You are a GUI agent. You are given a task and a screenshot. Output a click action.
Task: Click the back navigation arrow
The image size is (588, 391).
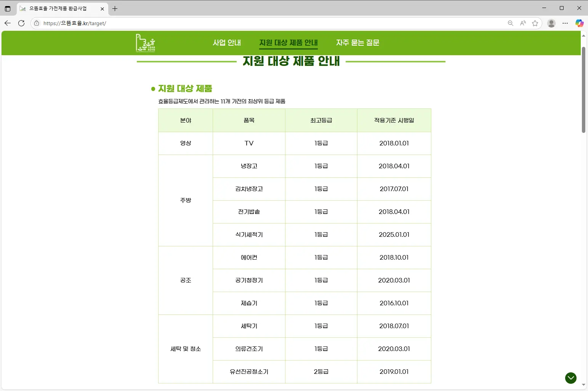[x=8, y=23]
